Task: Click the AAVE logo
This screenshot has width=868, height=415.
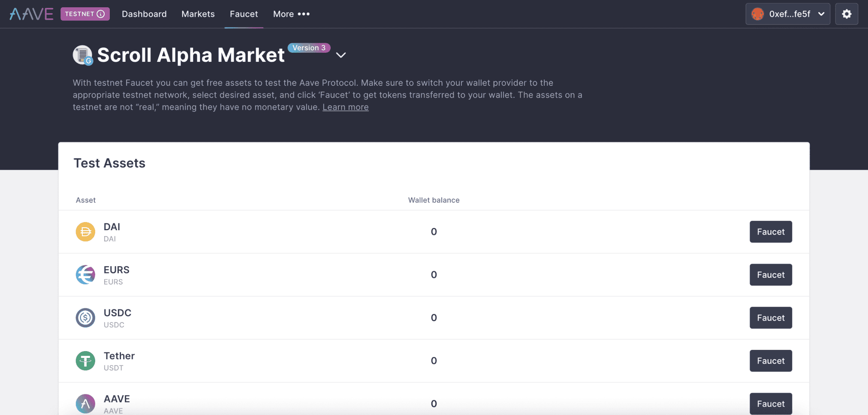Action: [31, 14]
